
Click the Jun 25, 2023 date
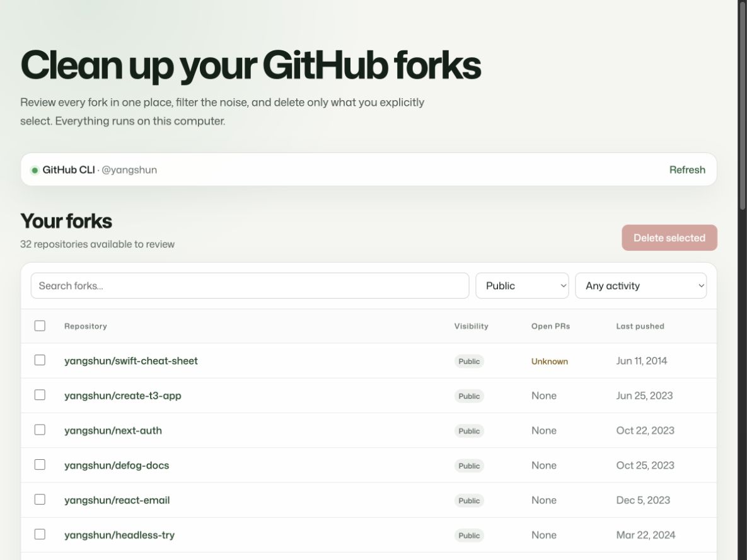point(645,396)
